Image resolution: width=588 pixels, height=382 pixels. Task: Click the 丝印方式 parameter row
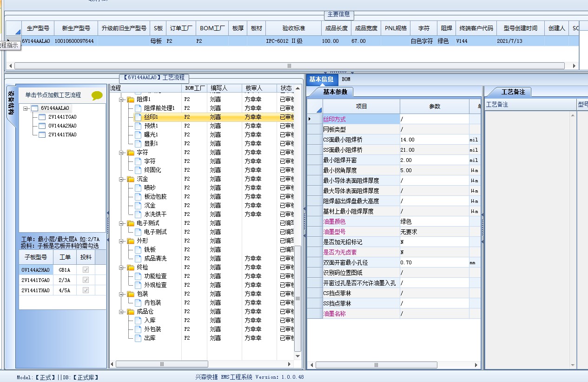pos(394,119)
